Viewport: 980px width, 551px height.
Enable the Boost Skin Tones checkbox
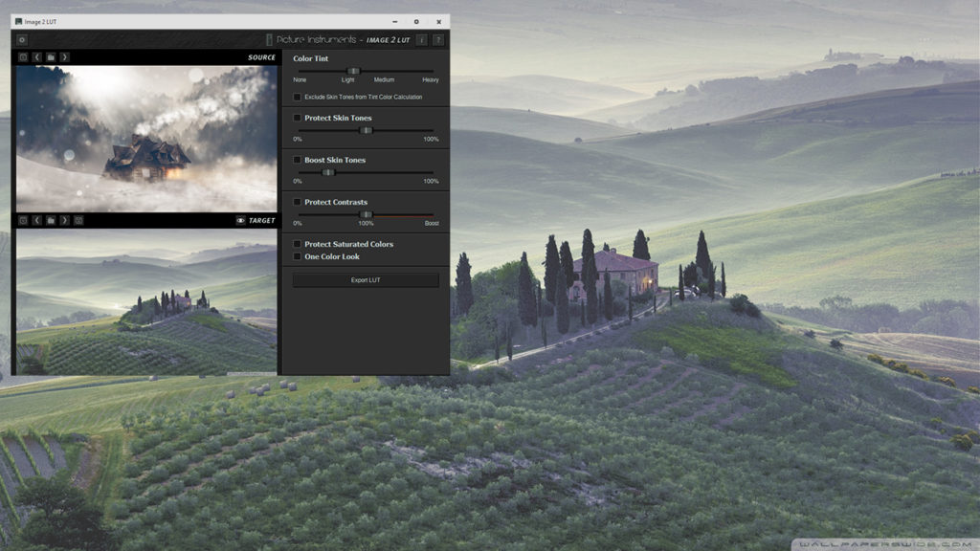(297, 160)
